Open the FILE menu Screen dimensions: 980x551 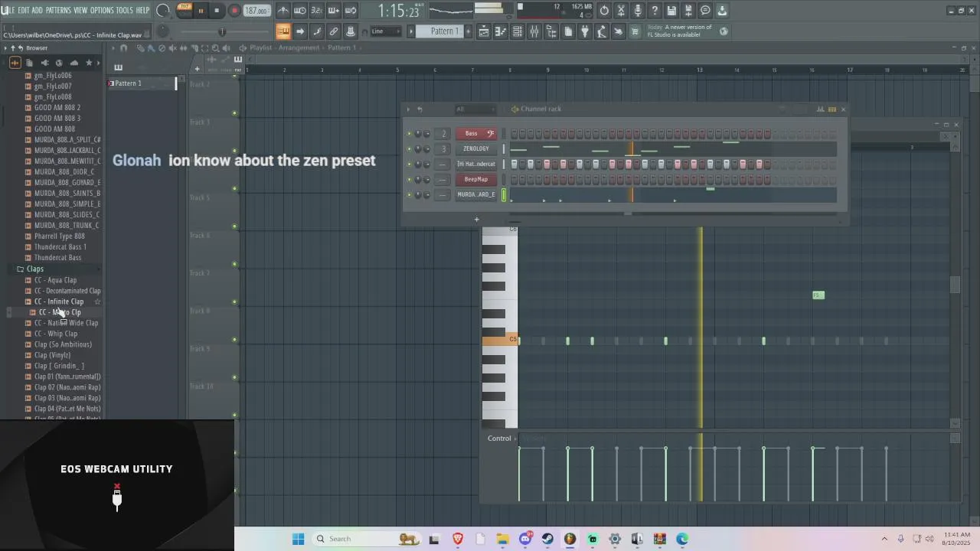pos(8,10)
